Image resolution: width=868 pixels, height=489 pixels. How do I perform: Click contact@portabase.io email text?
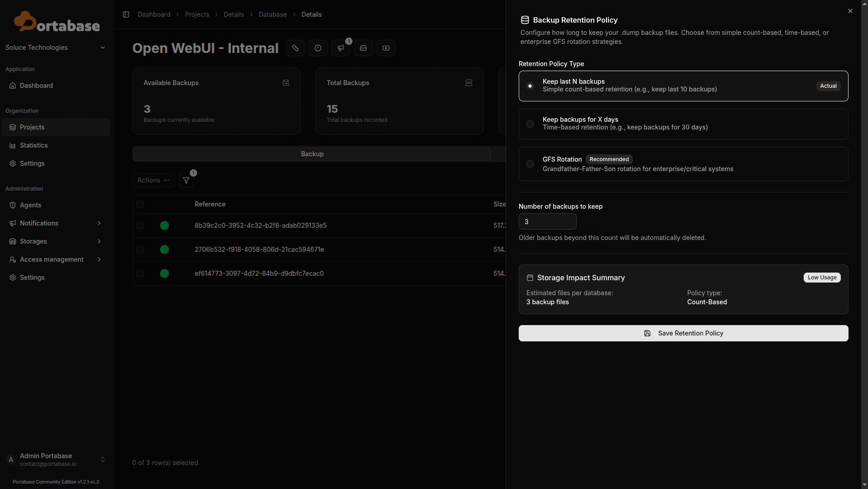pos(48,464)
